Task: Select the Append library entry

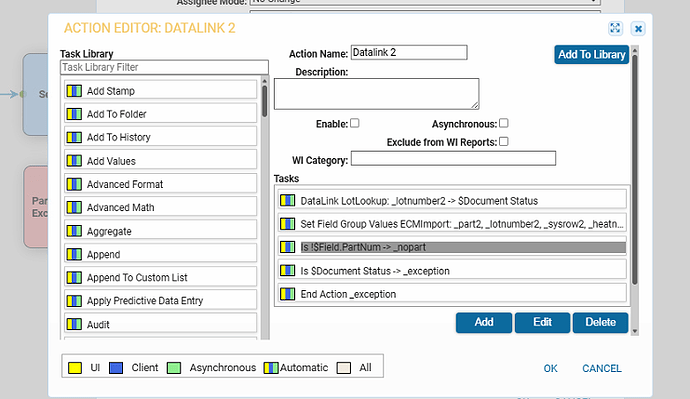Action: 161,254
